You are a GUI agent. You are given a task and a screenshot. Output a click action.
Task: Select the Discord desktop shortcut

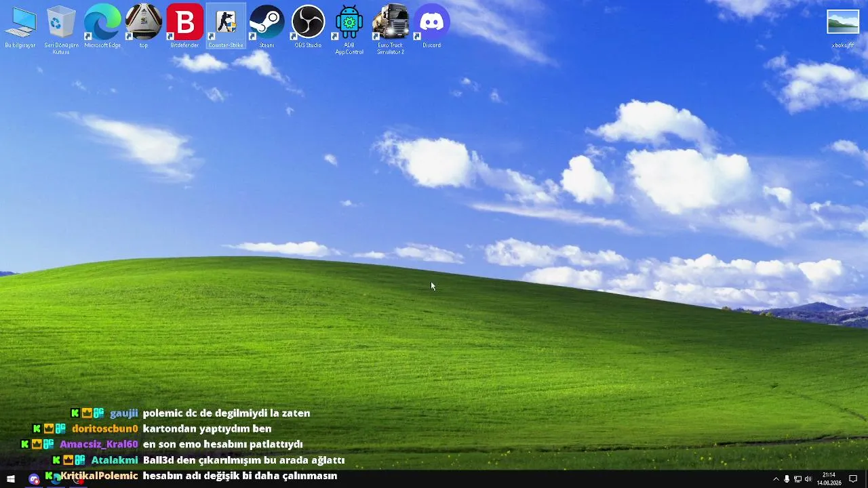tap(432, 27)
